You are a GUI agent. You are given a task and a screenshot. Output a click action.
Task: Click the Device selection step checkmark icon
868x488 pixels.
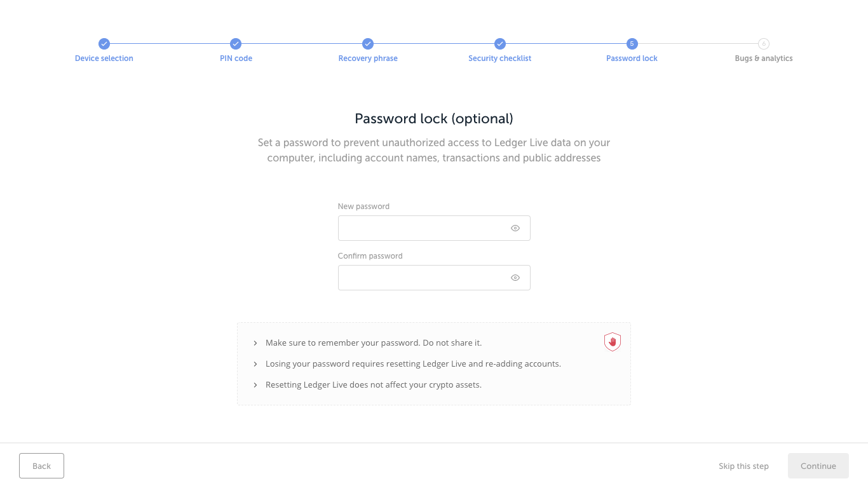click(104, 44)
